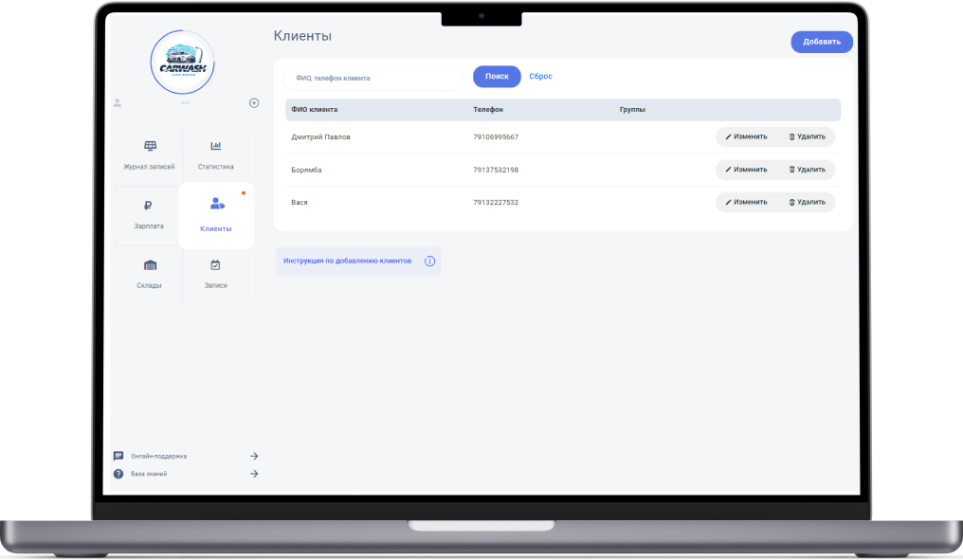
Task: Open the Записи calendar section
Action: coord(215,274)
